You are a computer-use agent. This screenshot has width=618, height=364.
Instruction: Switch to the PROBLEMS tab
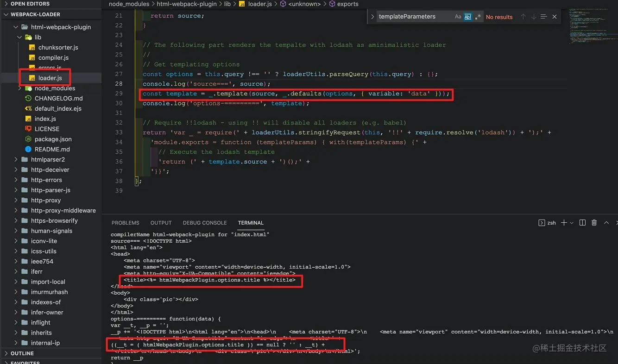pyautogui.click(x=125, y=223)
